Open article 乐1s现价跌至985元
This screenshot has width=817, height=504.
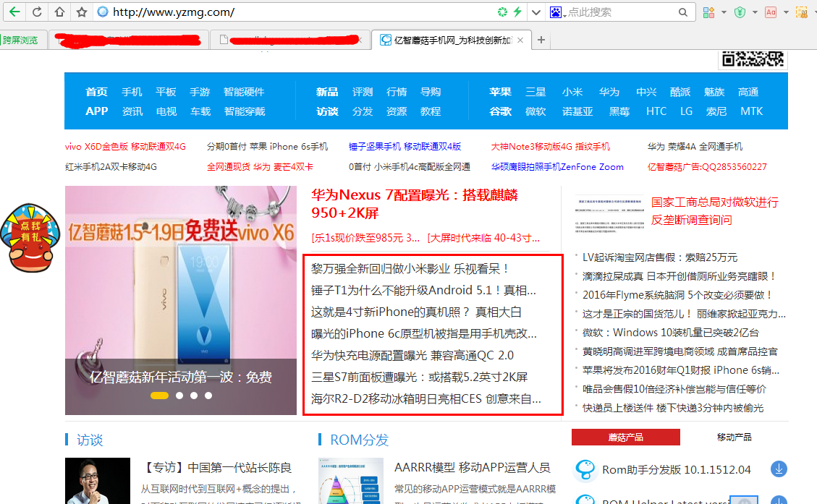coord(365,238)
